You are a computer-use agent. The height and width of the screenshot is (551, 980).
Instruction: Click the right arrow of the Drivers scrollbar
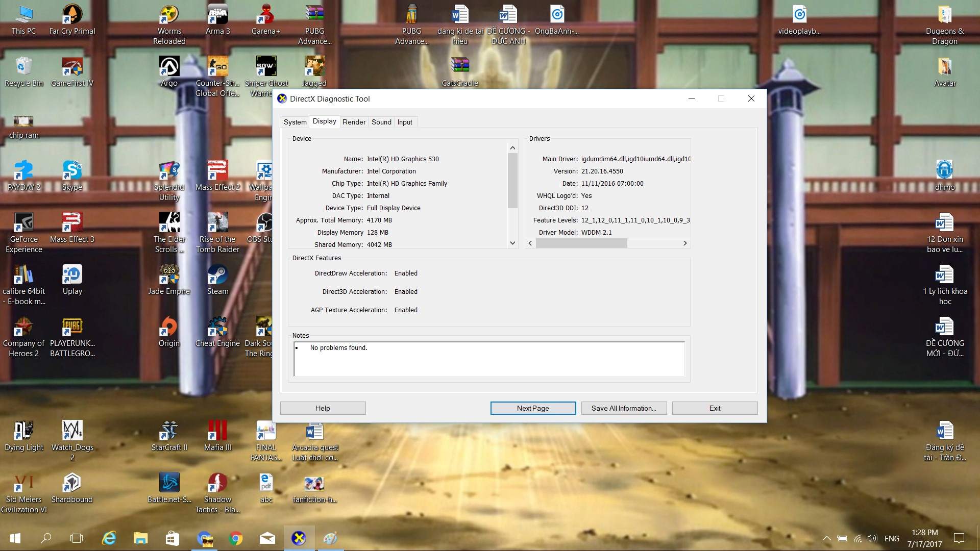point(685,243)
